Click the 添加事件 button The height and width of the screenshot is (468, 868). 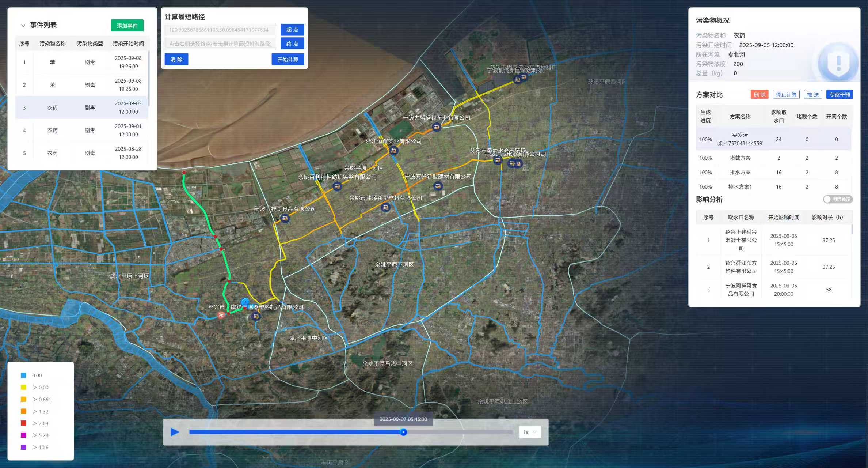point(127,26)
